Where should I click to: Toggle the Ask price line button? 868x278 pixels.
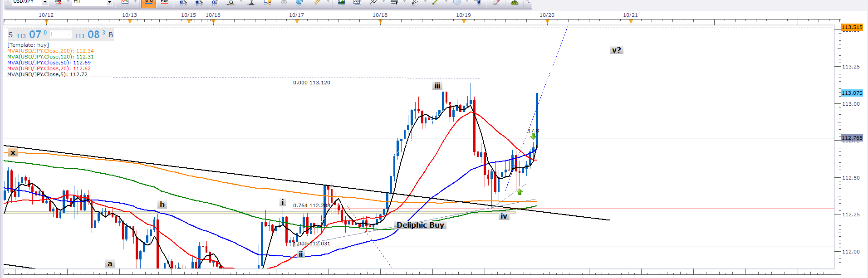(x=165, y=2)
